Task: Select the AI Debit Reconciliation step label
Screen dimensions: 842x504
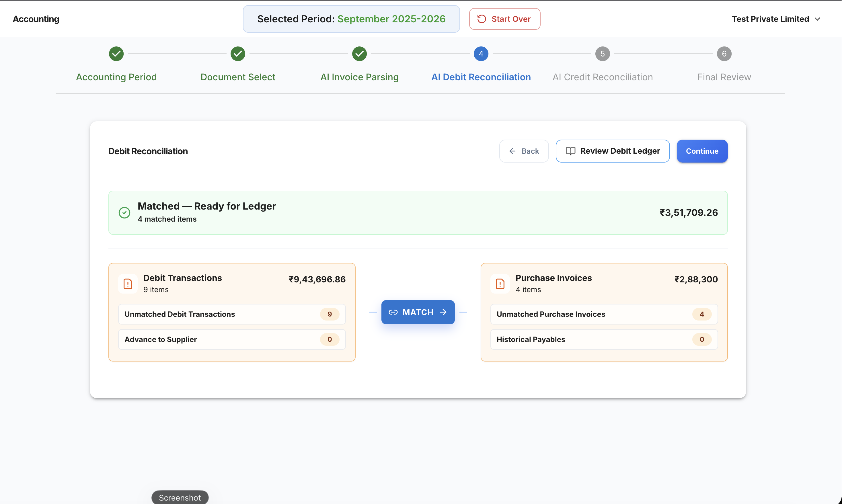Action: [x=481, y=77]
